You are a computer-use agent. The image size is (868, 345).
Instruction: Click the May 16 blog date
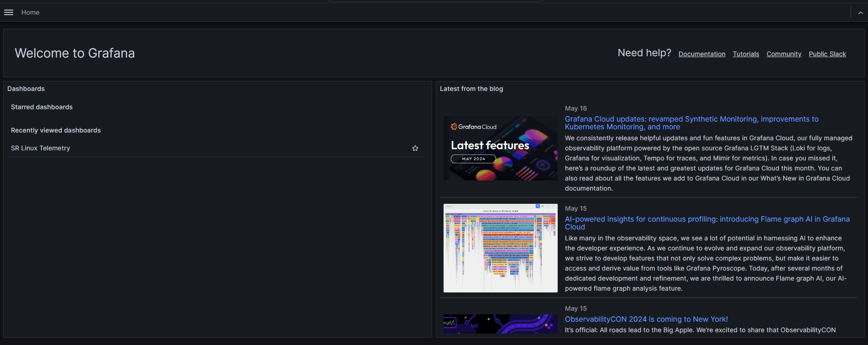(x=576, y=108)
